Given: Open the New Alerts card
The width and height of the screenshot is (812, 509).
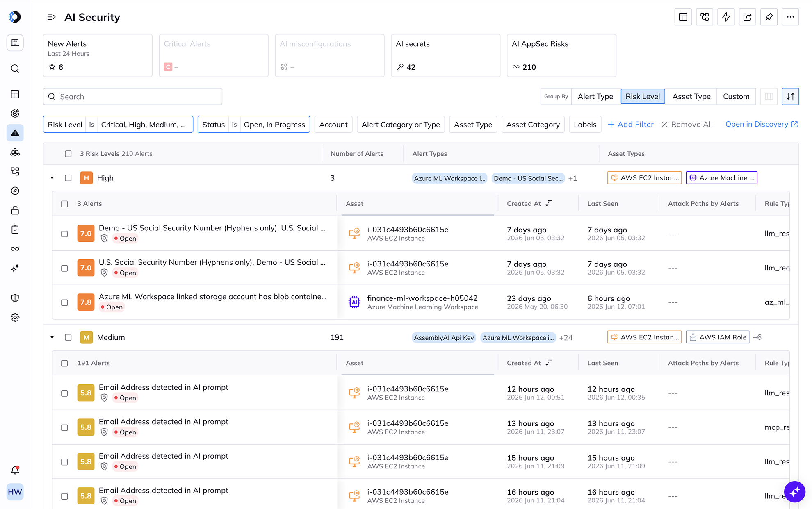Looking at the screenshot, I should click(98, 55).
